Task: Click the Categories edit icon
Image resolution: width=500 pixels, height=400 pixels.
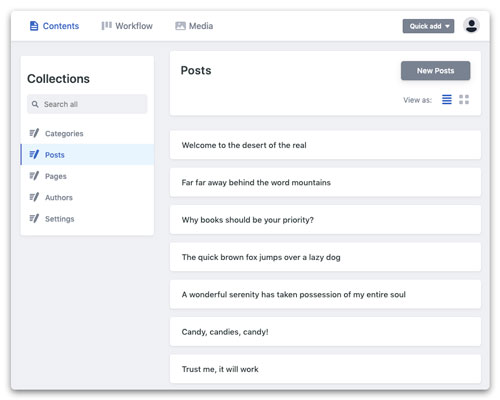Action: pyautogui.click(x=34, y=133)
